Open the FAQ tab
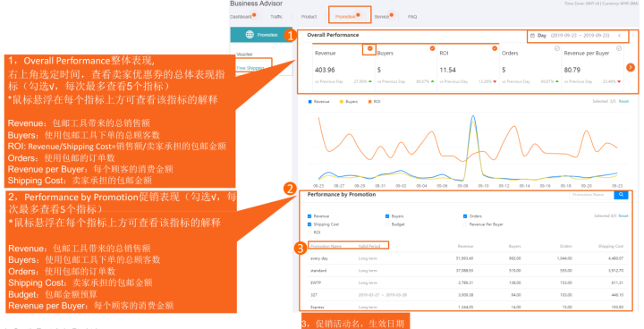Image resolution: width=644 pixels, height=329 pixels. (412, 17)
